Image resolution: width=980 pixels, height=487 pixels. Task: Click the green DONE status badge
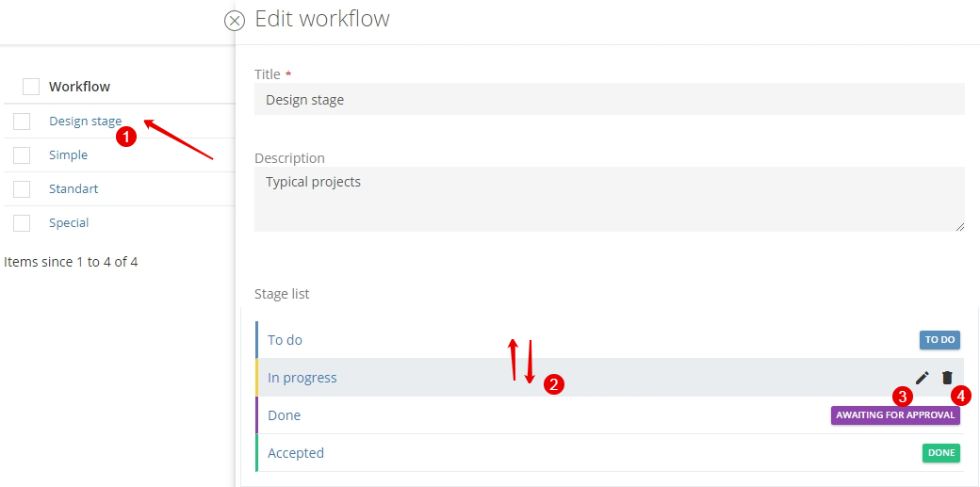pyautogui.click(x=941, y=452)
